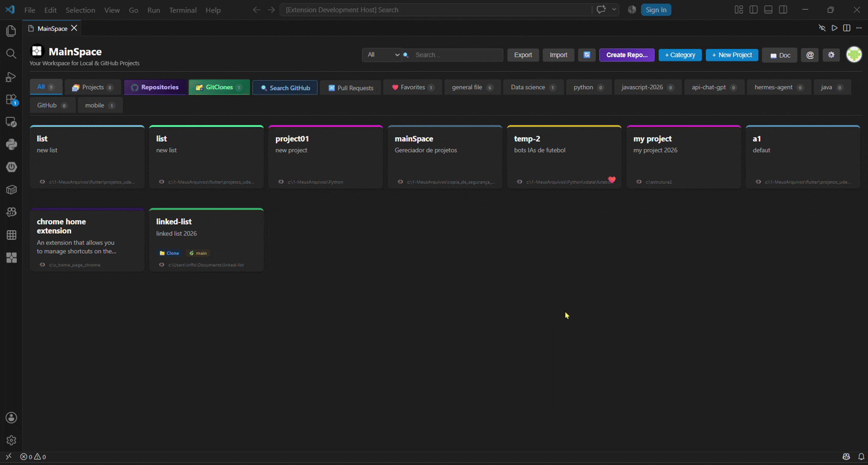Filter by the Data science category
This screenshot has width=868, height=465.
click(x=534, y=87)
